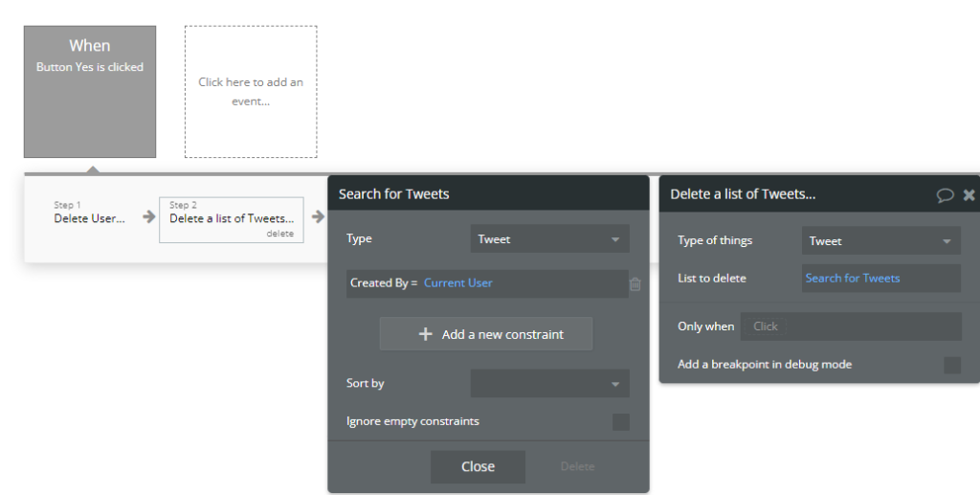Open the Type dropdown in Search for Tweets
The image size is (980, 495).
point(549,239)
